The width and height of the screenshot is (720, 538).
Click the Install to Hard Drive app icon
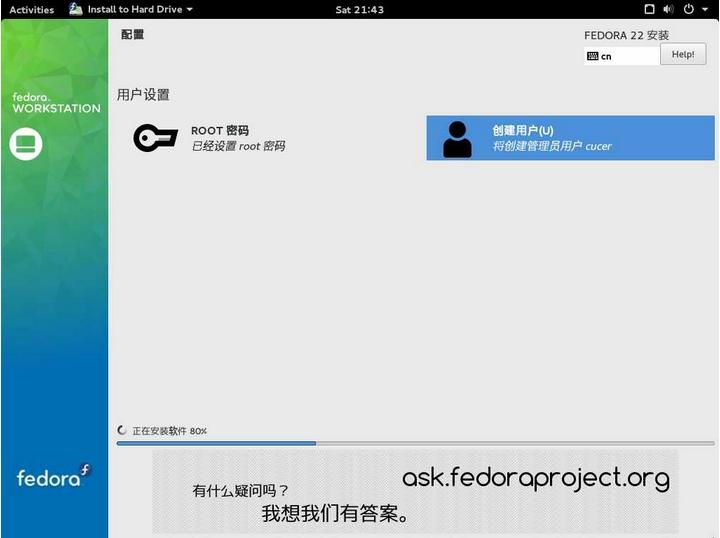click(x=75, y=9)
